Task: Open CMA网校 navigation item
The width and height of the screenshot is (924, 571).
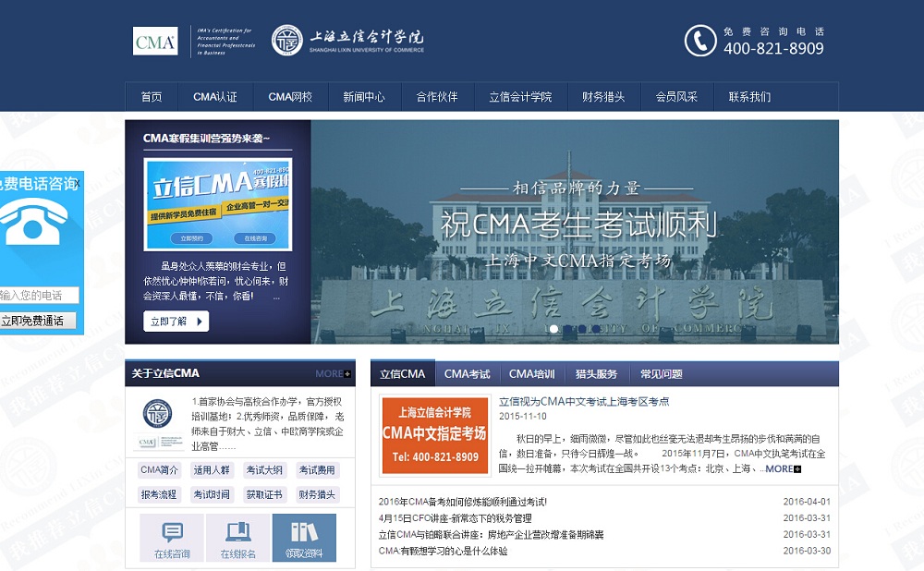Action: click(290, 97)
